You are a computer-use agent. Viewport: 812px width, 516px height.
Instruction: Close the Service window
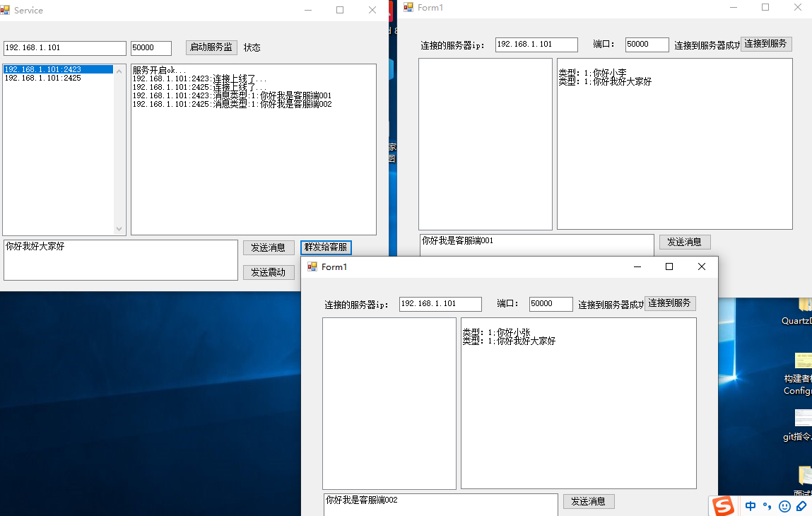pos(372,10)
